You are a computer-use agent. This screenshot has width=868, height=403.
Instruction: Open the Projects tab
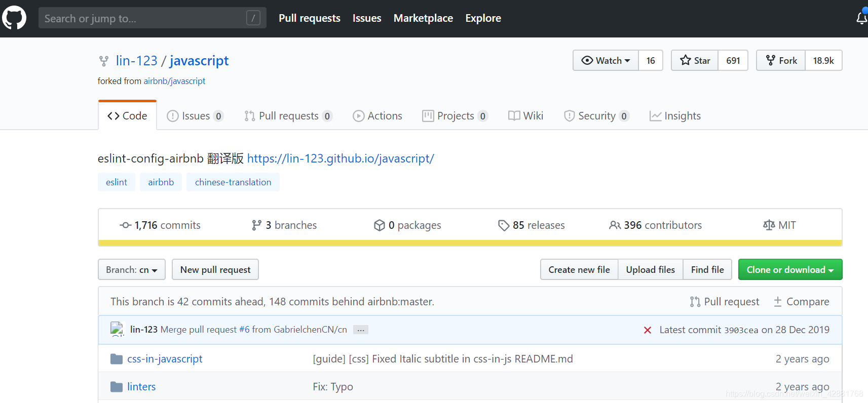tap(455, 116)
